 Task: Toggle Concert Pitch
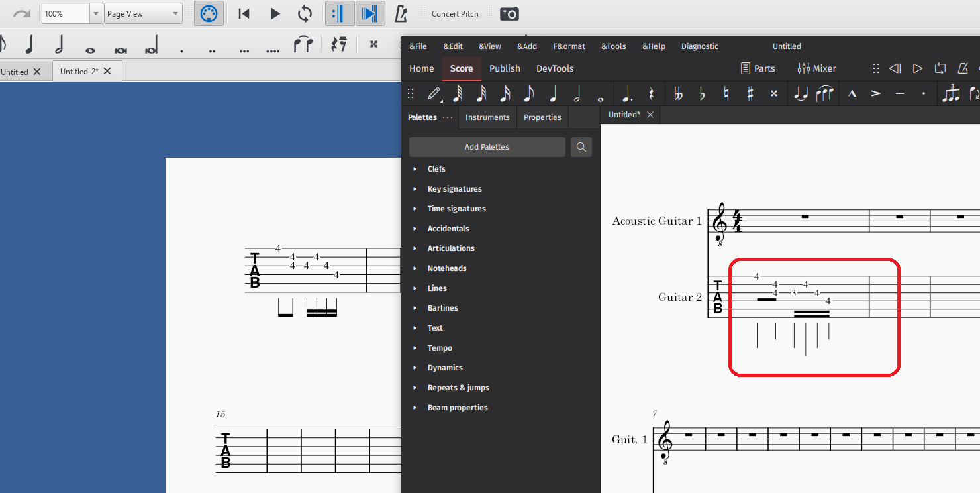coord(454,13)
